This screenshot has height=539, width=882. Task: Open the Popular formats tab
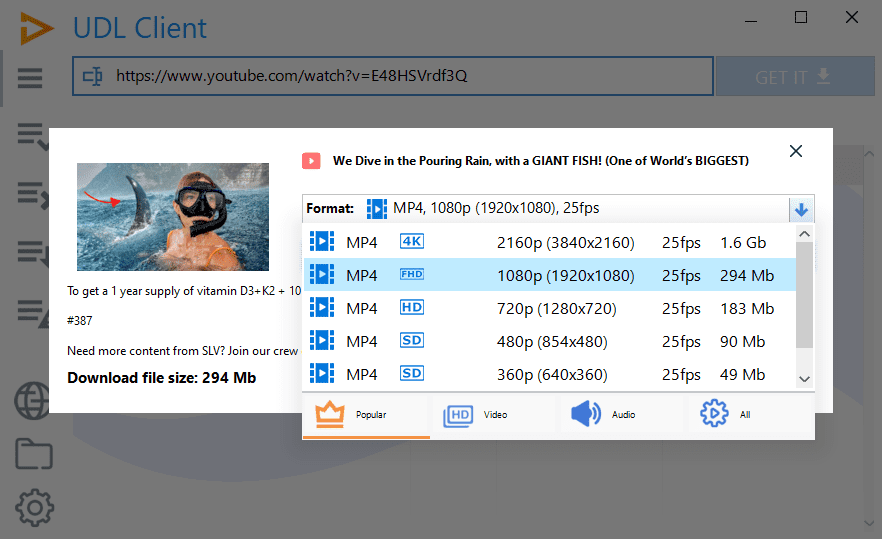366,415
